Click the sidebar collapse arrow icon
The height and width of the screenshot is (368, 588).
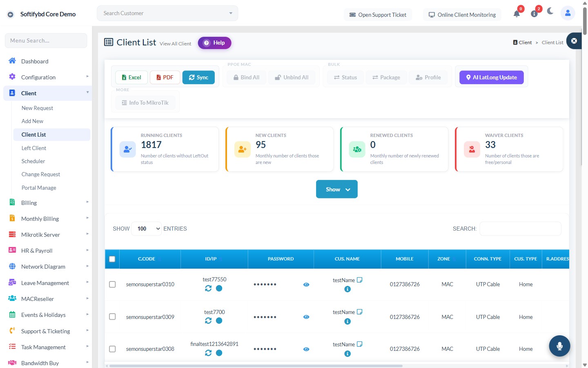coord(11,14)
